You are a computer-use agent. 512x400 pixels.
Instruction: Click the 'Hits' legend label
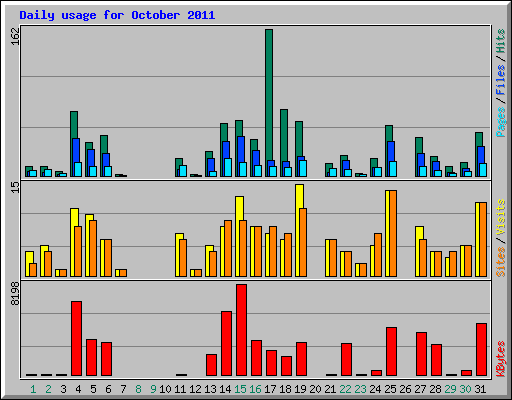[x=501, y=41]
